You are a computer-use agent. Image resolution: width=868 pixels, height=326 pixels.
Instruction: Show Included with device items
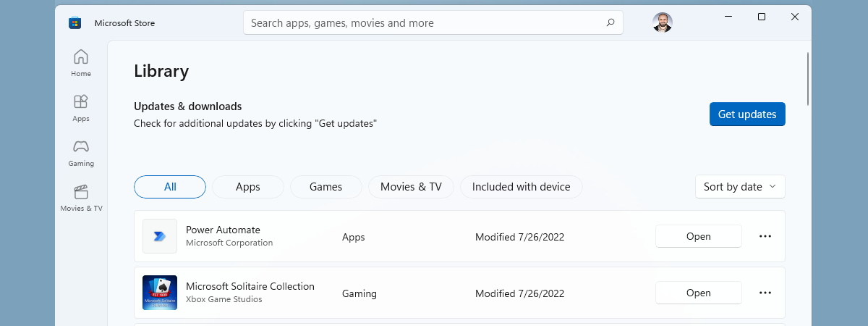coord(521,187)
